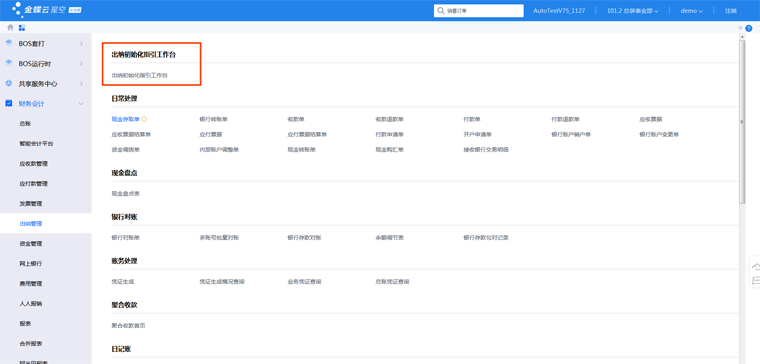This screenshot has width=760, height=364.
Task: Open the 资金调拨单 link
Action: tap(126, 150)
